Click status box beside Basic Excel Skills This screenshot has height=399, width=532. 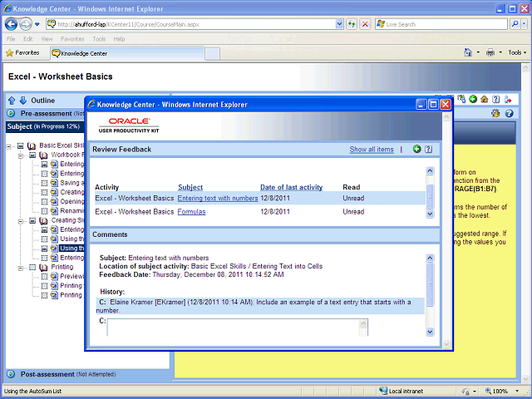pyautogui.click(x=21, y=146)
